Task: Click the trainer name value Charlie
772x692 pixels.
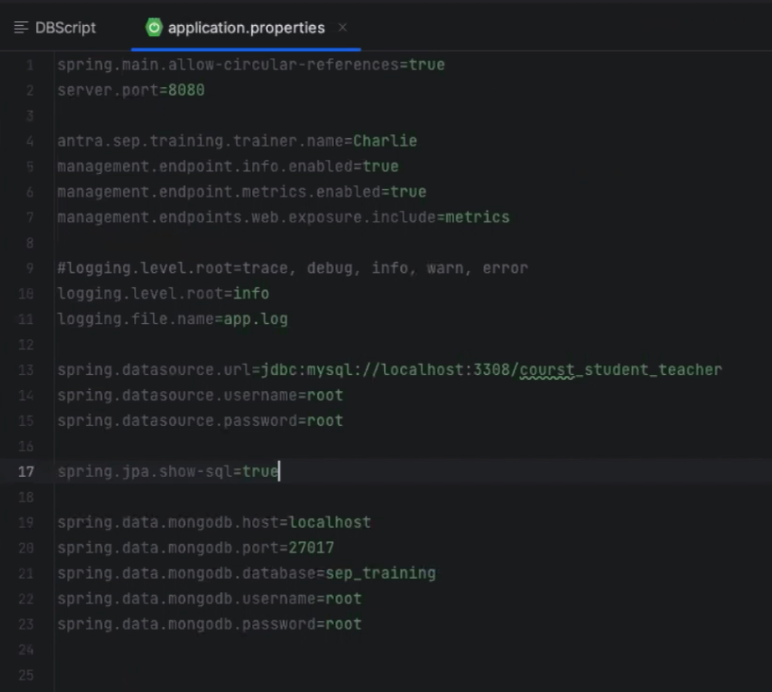Action: point(385,141)
